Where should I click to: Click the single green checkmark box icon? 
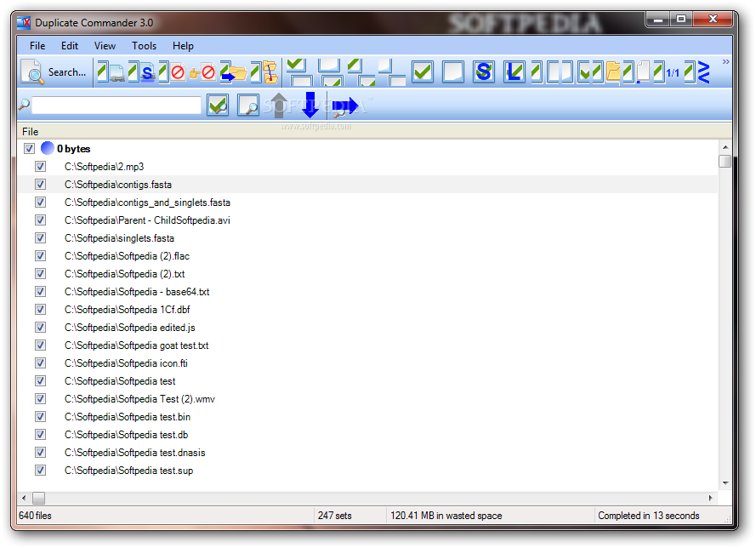[423, 72]
